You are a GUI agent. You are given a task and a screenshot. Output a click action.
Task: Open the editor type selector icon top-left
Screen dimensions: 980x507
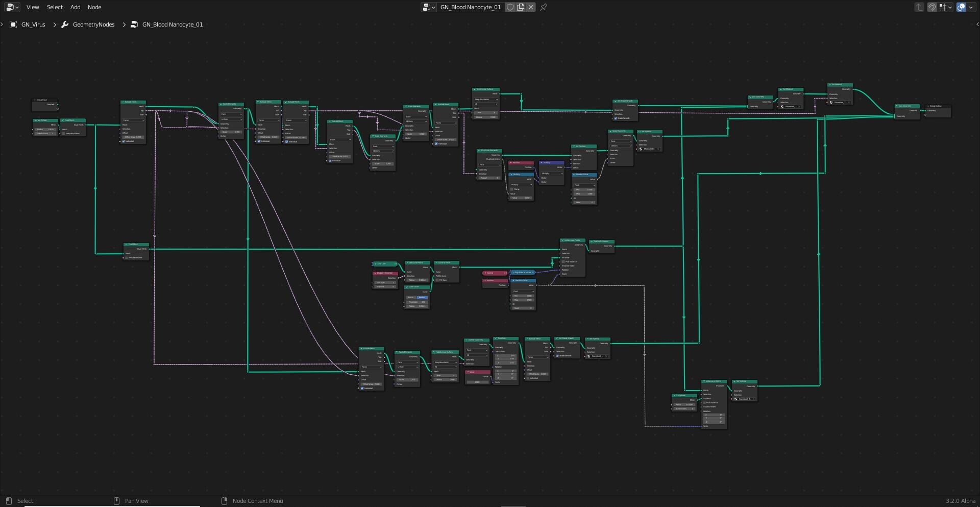coord(11,7)
